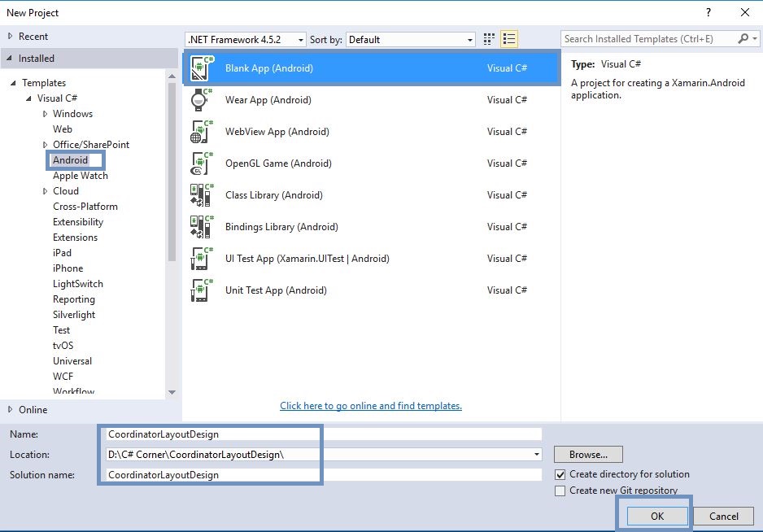763x532 pixels.
Task: Switch to medium icons list view
Action: [x=509, y=39]
